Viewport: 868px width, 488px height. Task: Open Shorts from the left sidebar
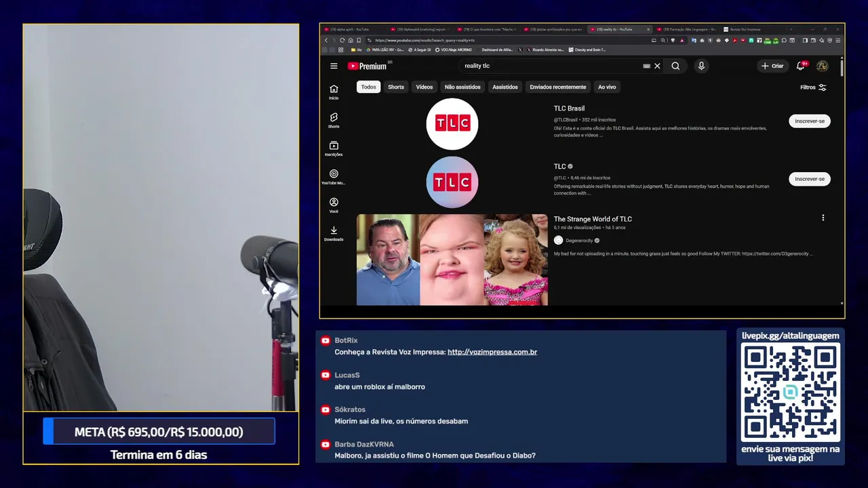[334, 121]
